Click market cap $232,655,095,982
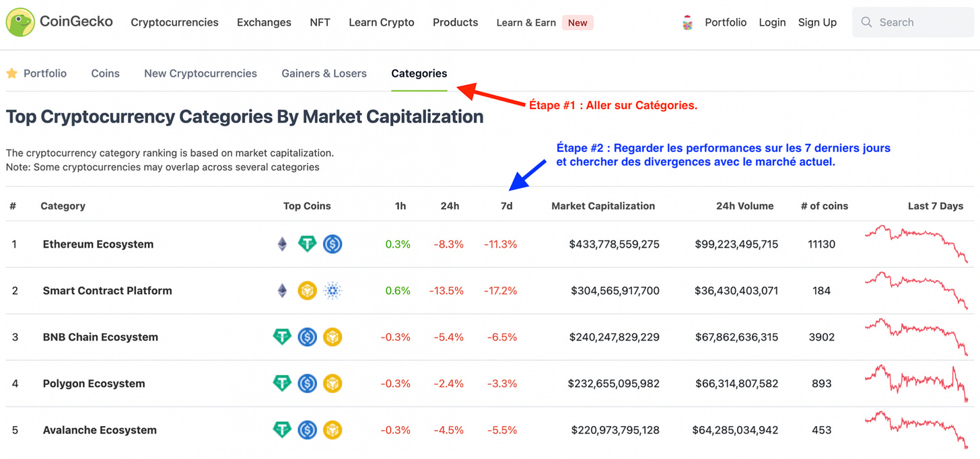Viewport: 980px width, 459px height. click(614, 383)
